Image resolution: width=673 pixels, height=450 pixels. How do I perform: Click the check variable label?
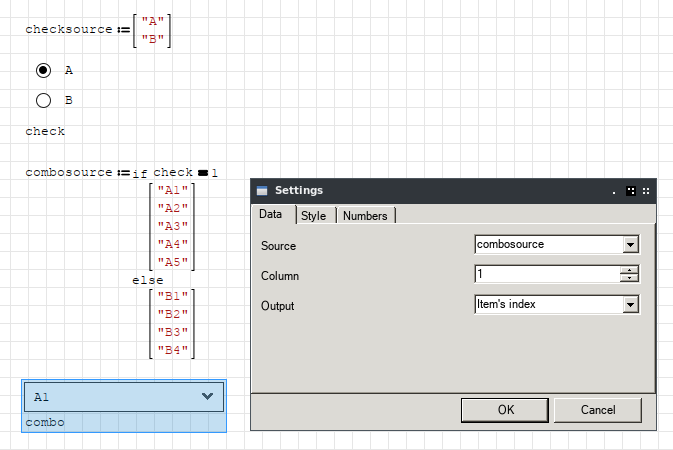(x=45, y=131)
